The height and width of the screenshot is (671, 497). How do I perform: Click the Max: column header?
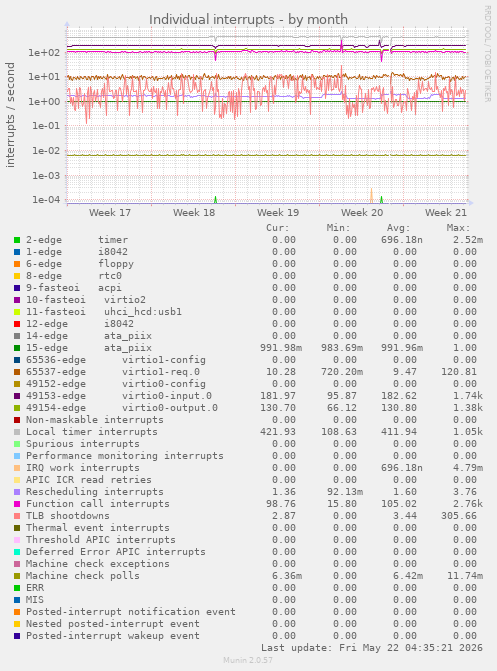[x=458, y=228]
